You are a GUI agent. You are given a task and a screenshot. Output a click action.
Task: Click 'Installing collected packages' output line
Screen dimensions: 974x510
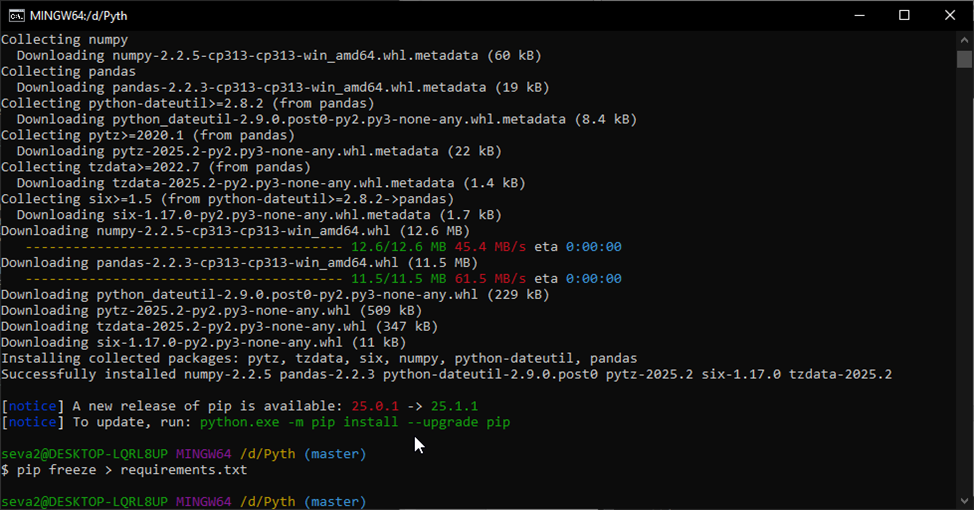[x=318, y=358]
